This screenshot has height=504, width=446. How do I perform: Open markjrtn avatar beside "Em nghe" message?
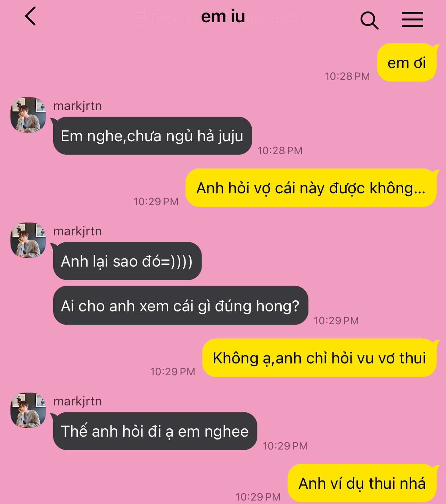(28, 115)
